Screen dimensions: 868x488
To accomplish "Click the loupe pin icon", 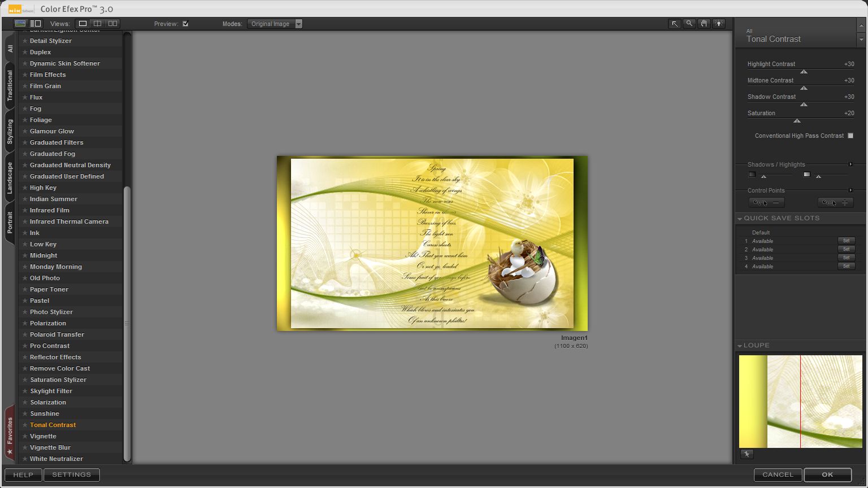I will [x=747, y=454].
